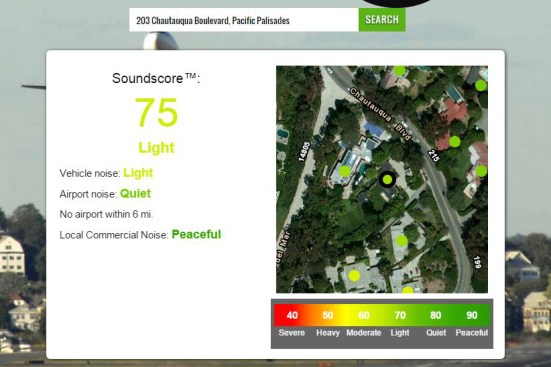Image resolution: width=551 pixels, height=367 pixels.
Task: Click marker at top right corner of map
Action: point(481,85)
